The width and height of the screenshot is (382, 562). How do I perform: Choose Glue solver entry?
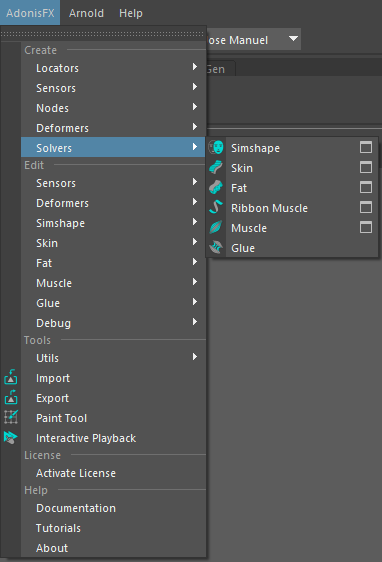point(292,247)
